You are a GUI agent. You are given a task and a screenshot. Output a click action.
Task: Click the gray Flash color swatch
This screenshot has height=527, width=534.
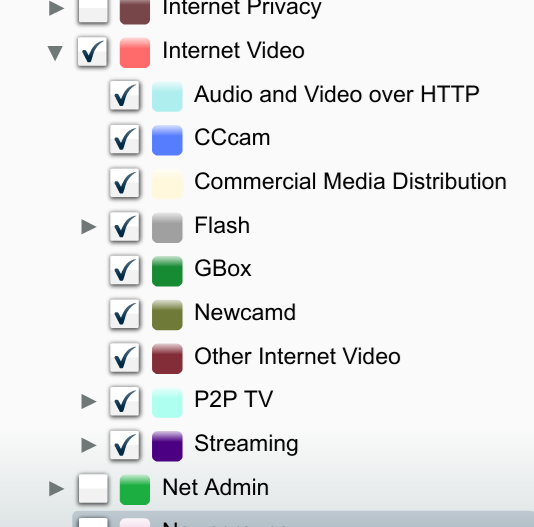pos(167,228)
